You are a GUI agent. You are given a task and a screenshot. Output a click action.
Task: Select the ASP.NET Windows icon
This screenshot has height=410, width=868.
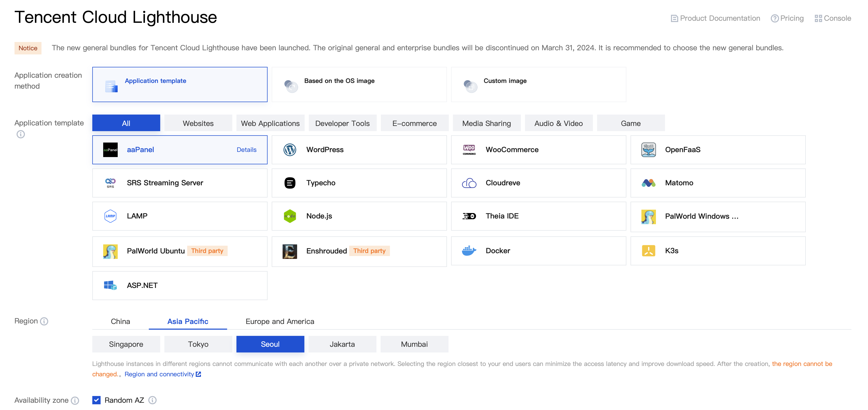pyautogui.click(x=110, y=285)
